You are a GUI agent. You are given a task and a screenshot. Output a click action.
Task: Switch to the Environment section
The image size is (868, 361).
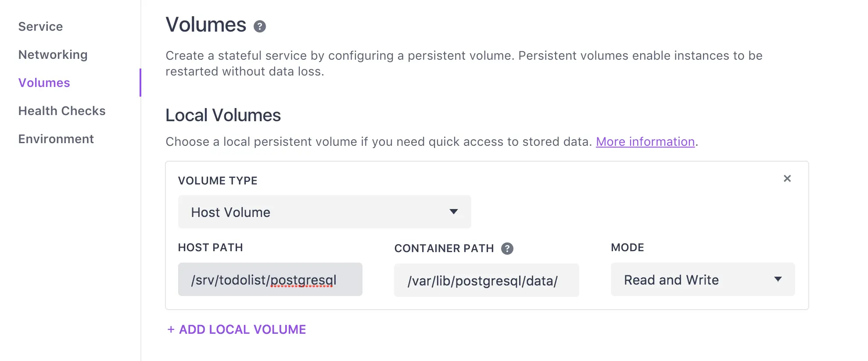tap(56, 139)
